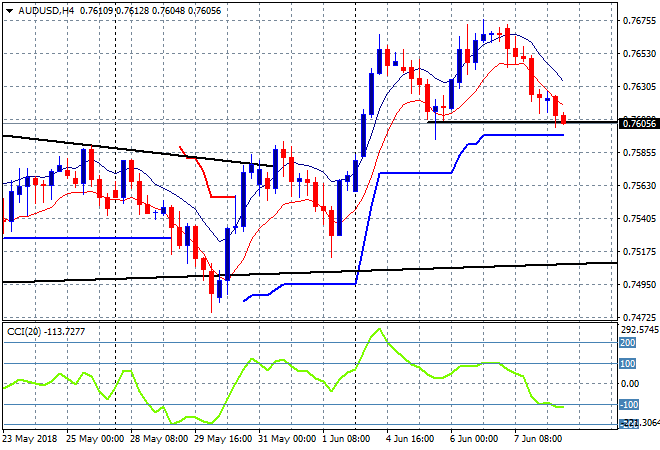
Task: Click the 0.76305 price axis label
Action: tap(639, 86)
